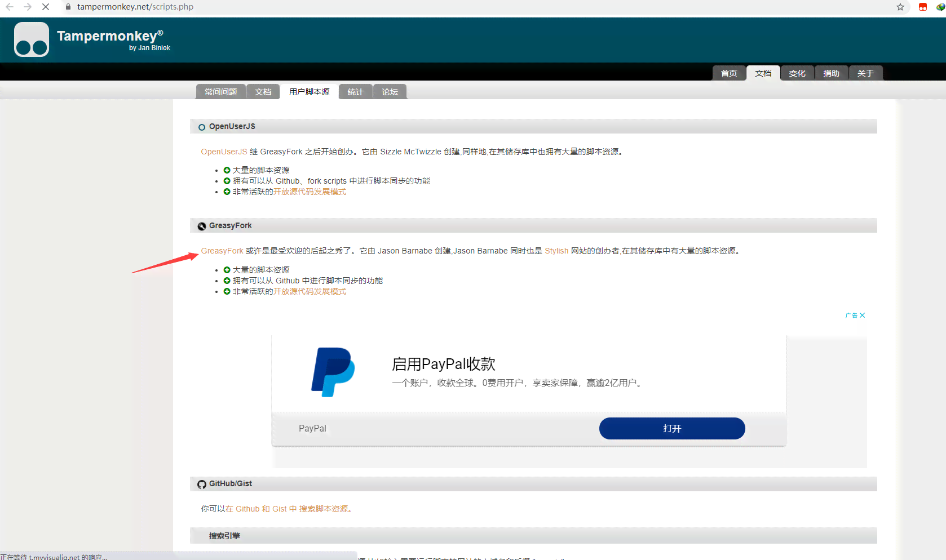946x560 pixels.
Task: Click the ad subtitle 一个账户，收款全球 text
Action: point(518,383)
